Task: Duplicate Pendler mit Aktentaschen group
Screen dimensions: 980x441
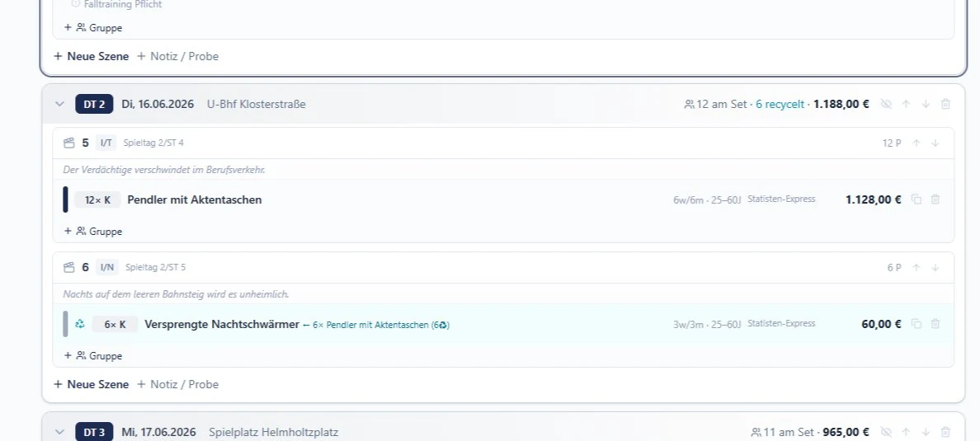Action: click(x=916, y=199)
